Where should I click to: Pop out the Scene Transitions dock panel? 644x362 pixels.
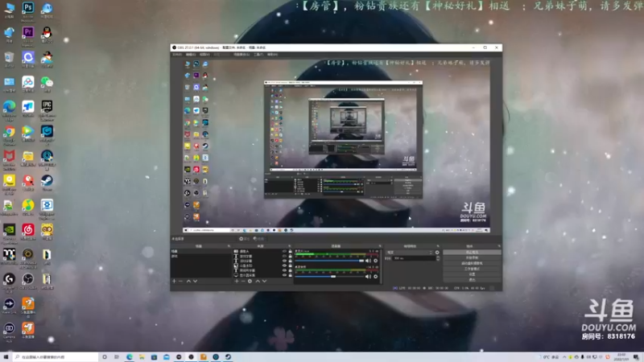pos(438,246)
